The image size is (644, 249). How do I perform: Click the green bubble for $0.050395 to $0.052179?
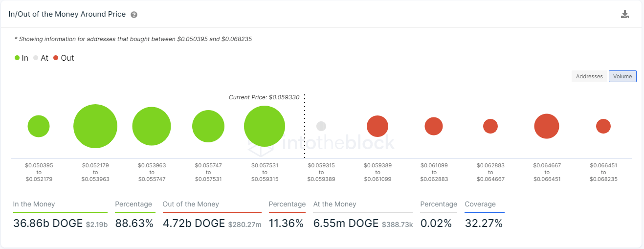tap(39, 126)
